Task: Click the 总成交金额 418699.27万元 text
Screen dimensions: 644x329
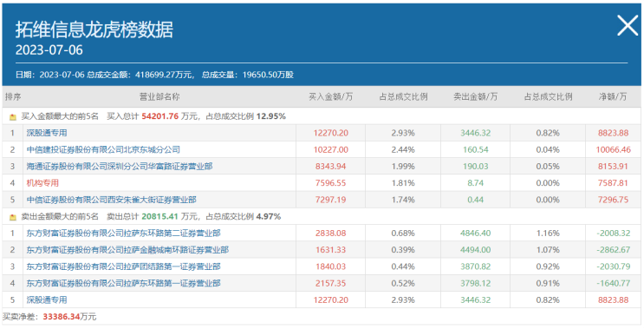Action: click(140, 75)
